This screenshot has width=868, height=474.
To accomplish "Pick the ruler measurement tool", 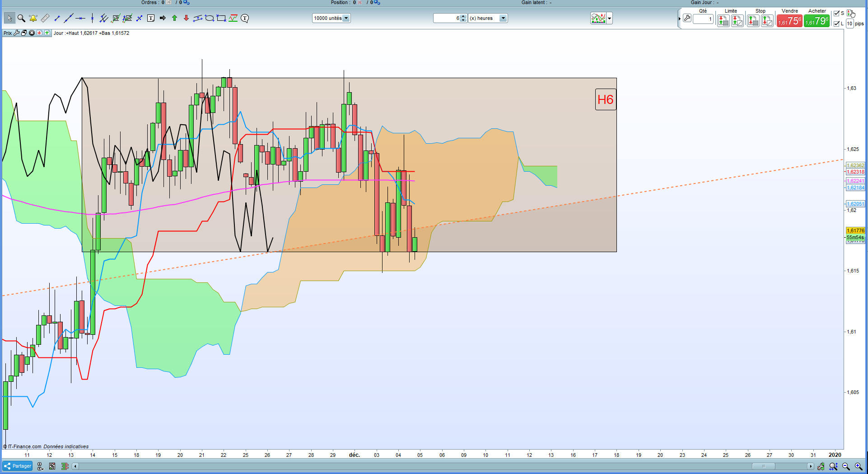I will coord(45,18).
